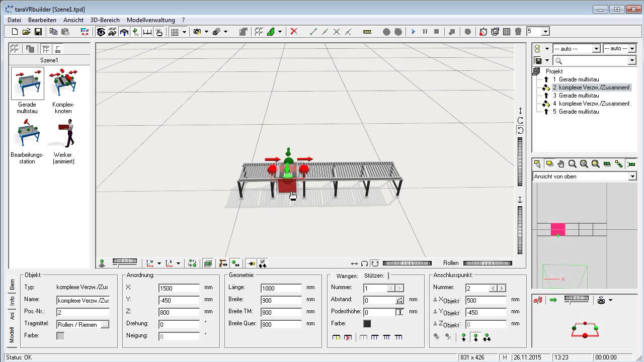Toggle the house view mode icon in toolbar
The height and width of the screenshot is (362, 644).
click(x=124, y=32)
